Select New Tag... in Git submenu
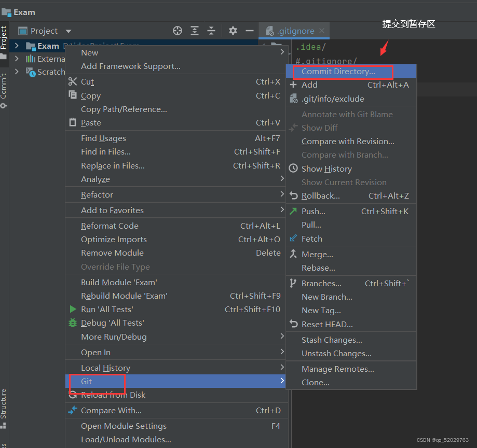Image resolution: width=477 pixels, height=448 pixels. pyautogui.click(x=351, y=310)
